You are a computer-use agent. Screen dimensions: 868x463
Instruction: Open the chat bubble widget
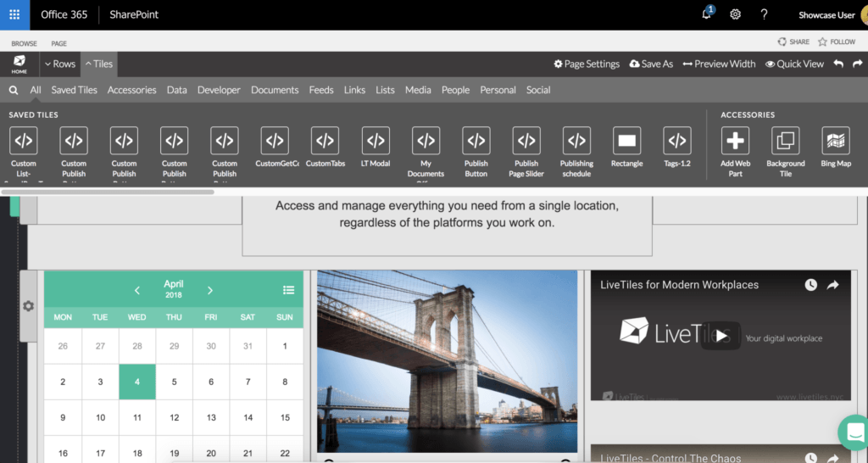[x=854, y=432]
